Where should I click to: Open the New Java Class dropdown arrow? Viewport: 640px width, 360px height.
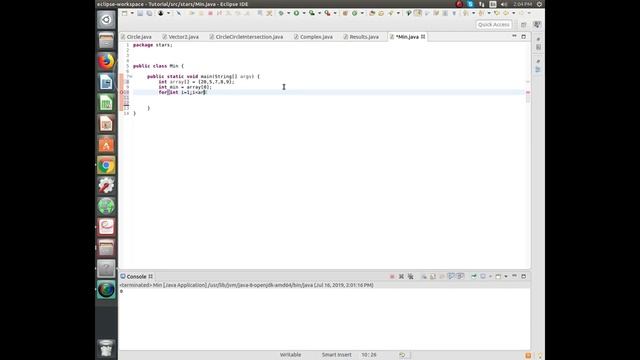pos(362,13)
